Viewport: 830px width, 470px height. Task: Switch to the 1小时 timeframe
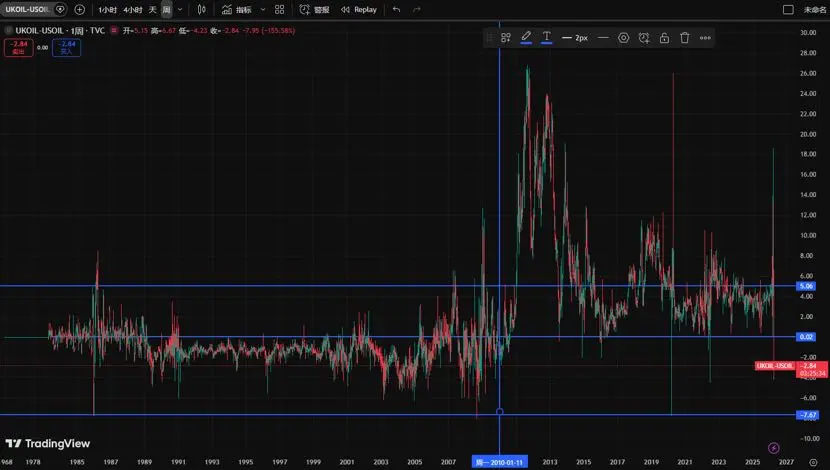[x=107, y=10]
